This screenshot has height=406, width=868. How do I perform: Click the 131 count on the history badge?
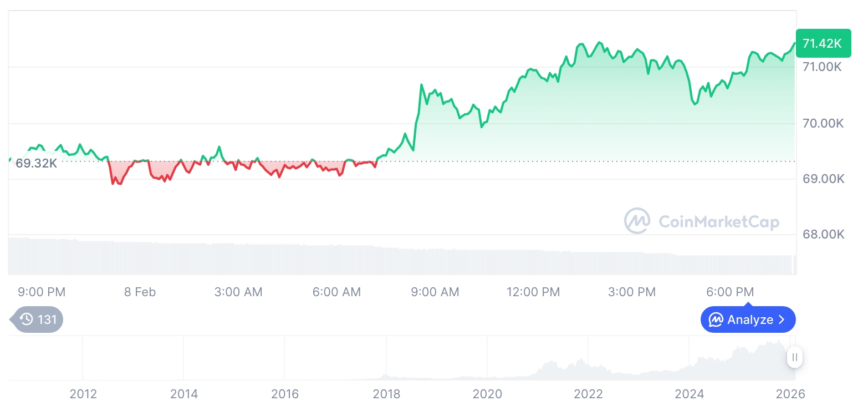(47, 319)
